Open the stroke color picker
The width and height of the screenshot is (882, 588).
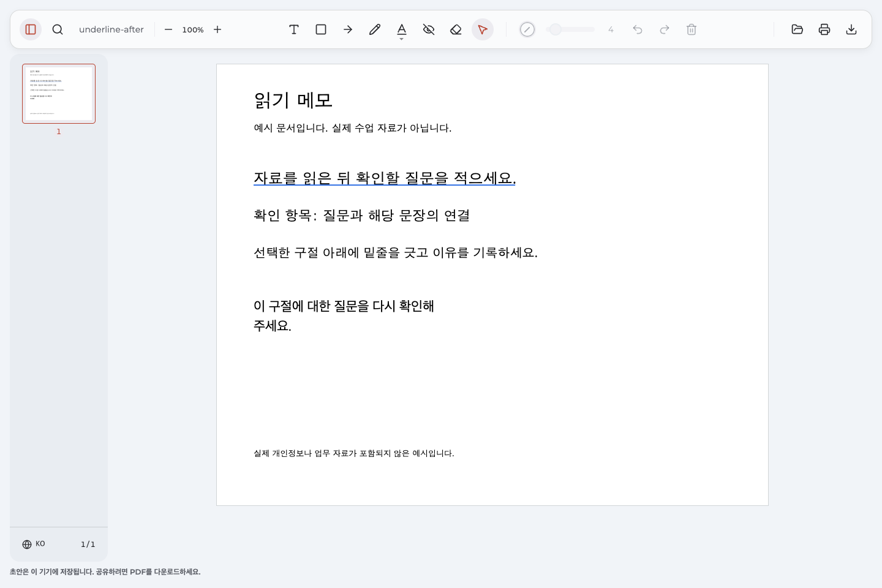[527, 29]
